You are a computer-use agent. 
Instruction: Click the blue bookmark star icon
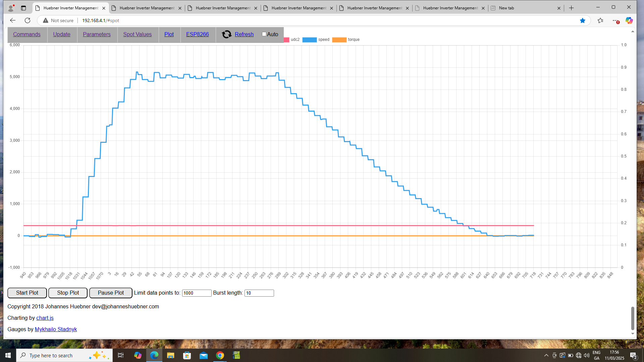[x=583, y=20]
